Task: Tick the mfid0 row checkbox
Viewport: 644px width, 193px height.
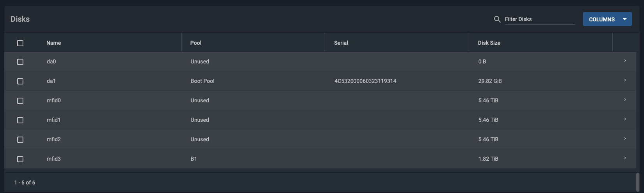Action: (20, 100)
